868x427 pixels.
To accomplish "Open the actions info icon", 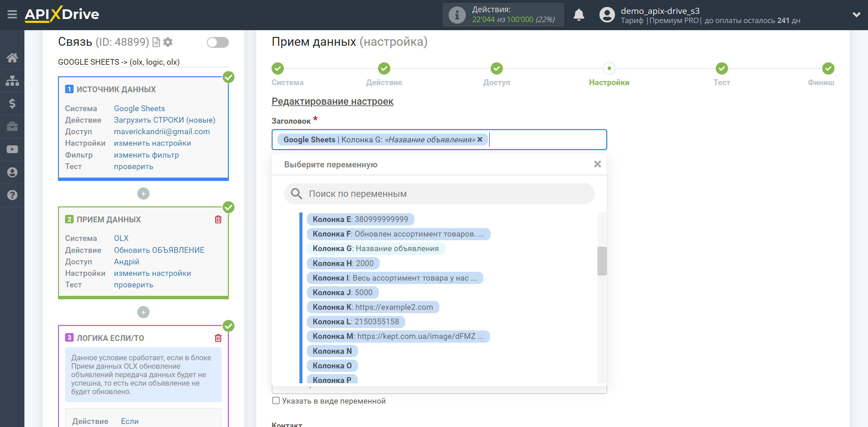I will pyautogui.click(x=457, y=15).
